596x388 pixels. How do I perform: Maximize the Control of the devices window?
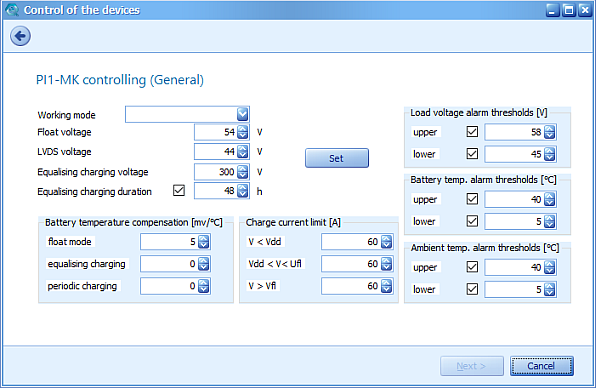(569, 10)
